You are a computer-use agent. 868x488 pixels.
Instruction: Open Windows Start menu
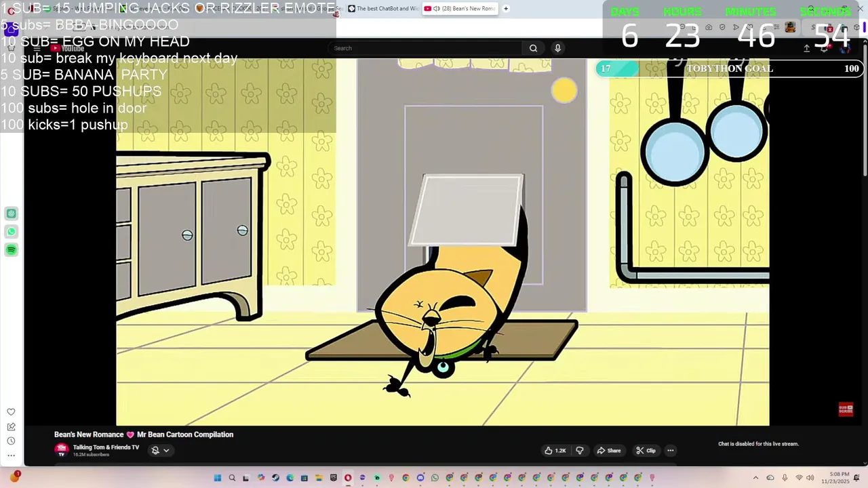point(218,478)
